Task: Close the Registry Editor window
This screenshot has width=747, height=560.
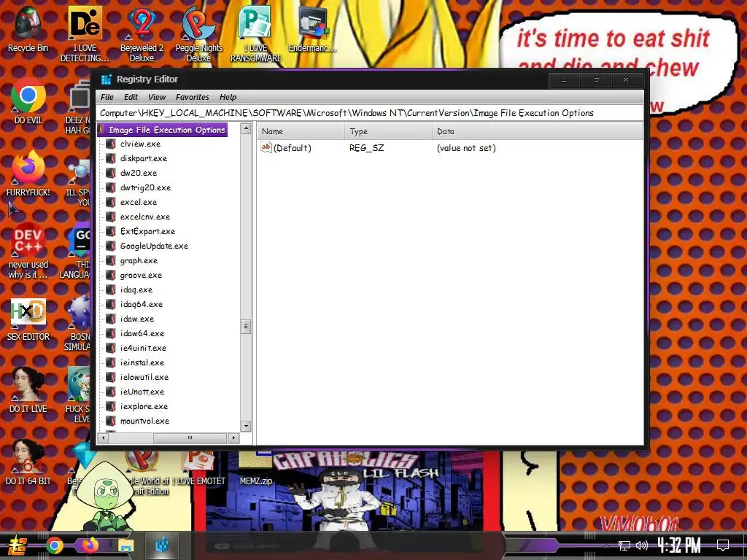Action: tap(626, 80)
